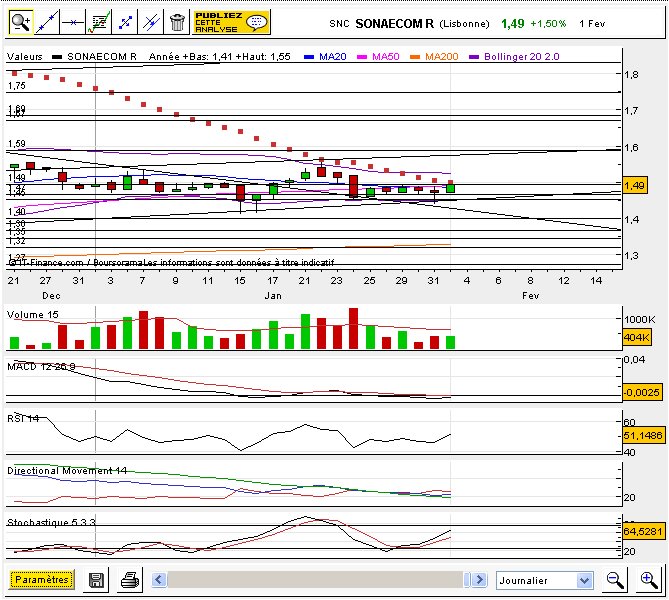The height and width of the screenshot is (600, 669).
Task: Click the trash bin delete icon
Action: pos(177,22)
